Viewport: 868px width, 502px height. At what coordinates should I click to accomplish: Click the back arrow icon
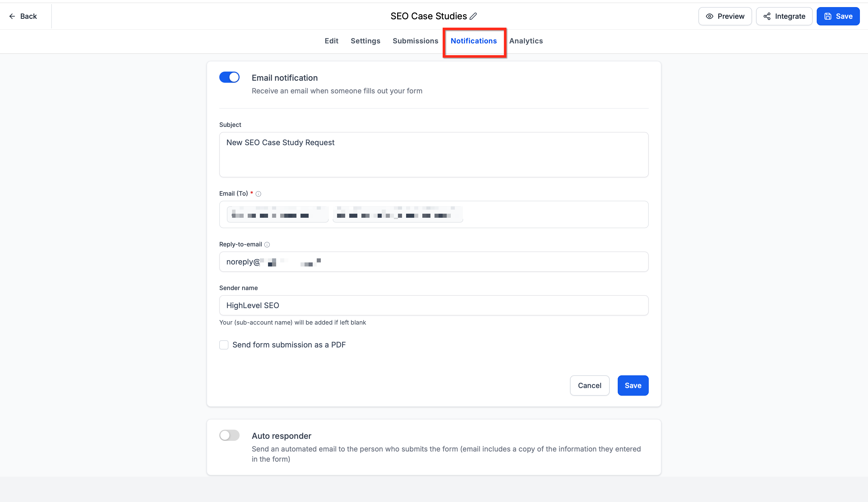tap(12, 16)
